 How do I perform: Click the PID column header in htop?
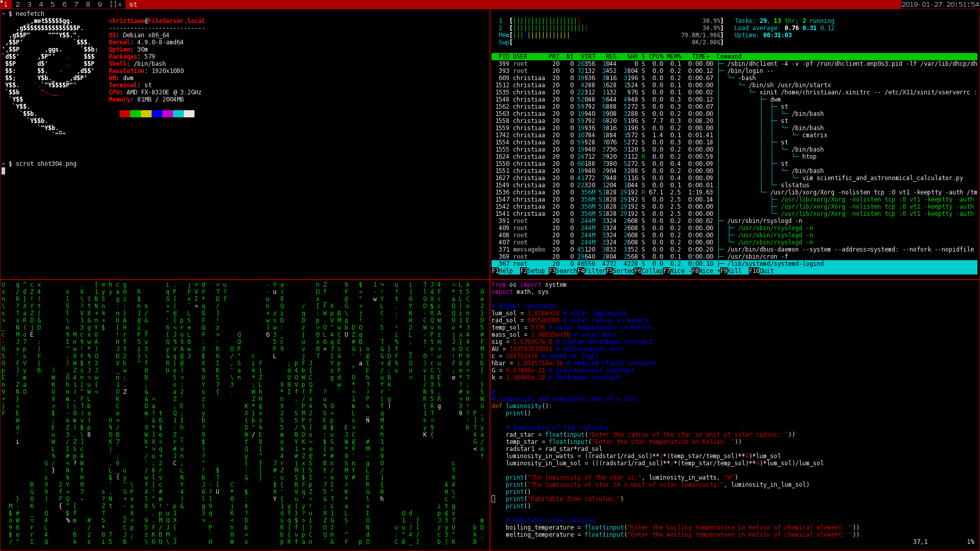504,57
